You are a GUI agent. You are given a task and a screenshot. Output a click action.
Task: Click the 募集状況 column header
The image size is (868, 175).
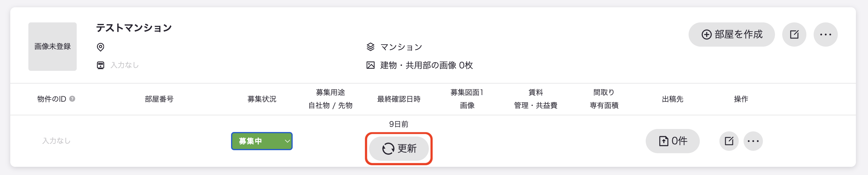(x=262, y=99)
